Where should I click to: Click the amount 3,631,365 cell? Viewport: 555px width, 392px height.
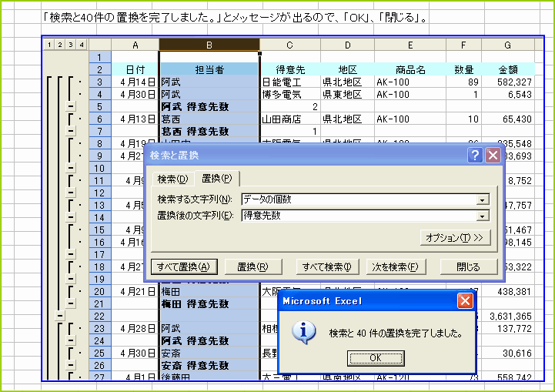[x=508, y=316]
